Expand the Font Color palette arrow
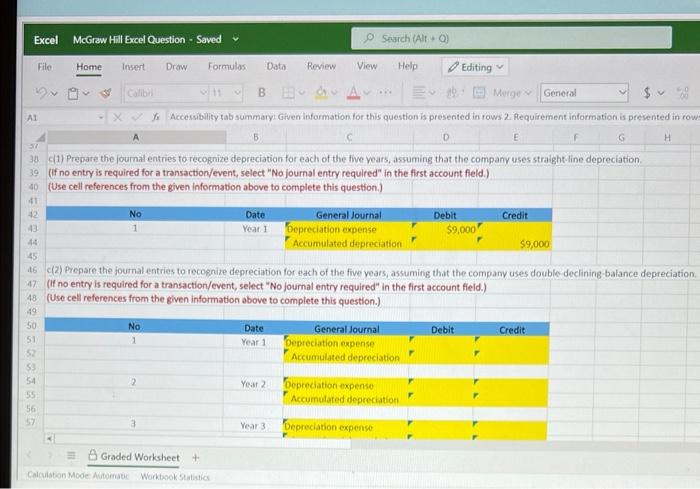 [367, 93]
